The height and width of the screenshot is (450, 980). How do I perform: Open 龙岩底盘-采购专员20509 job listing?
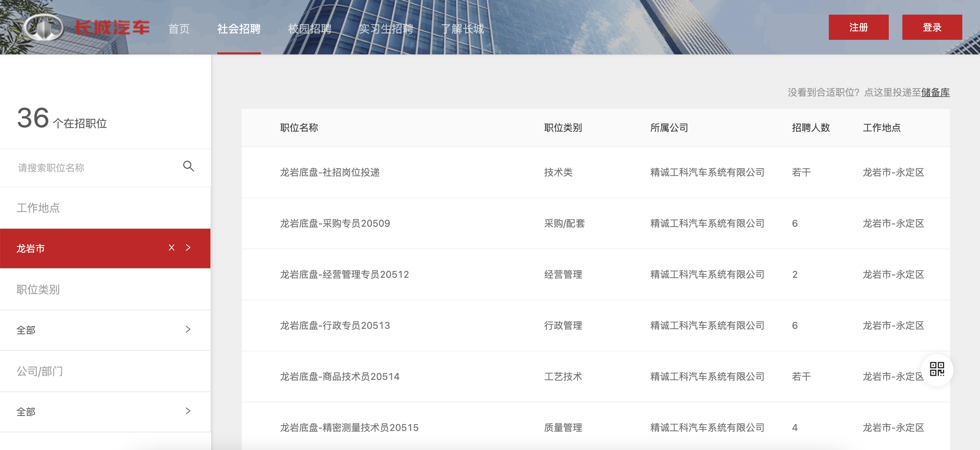point(335,223)
